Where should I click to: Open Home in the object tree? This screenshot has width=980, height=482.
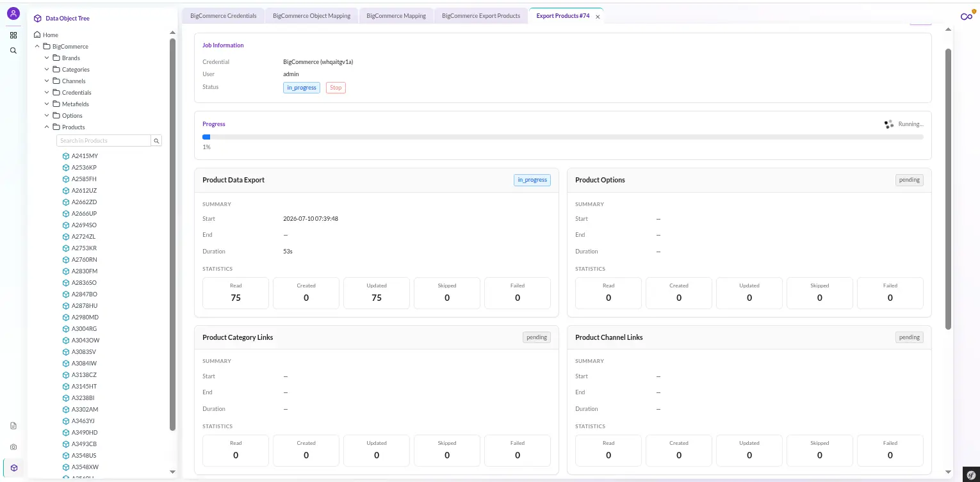point(51,35)
